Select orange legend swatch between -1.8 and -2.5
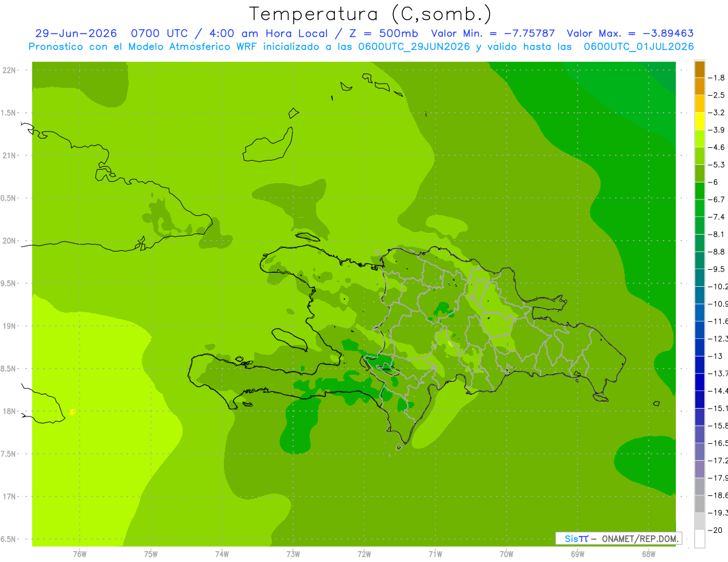The width and height of the screenshot is (728, 562). (x=699, y=87)
